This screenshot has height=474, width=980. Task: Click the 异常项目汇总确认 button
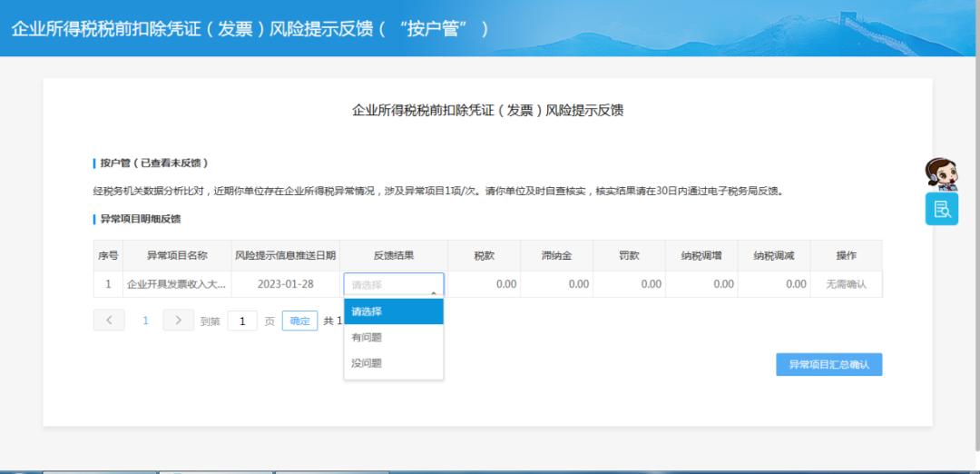828,364
